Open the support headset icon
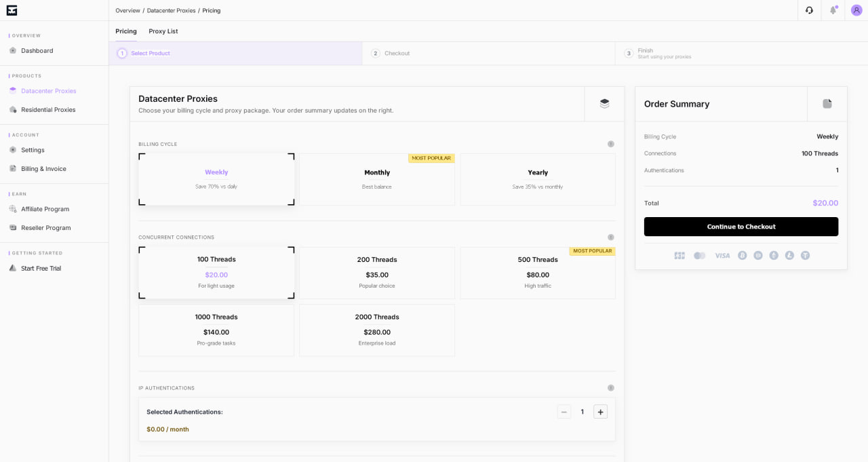This screenshot has height=462, width=868. coord(809,10)
